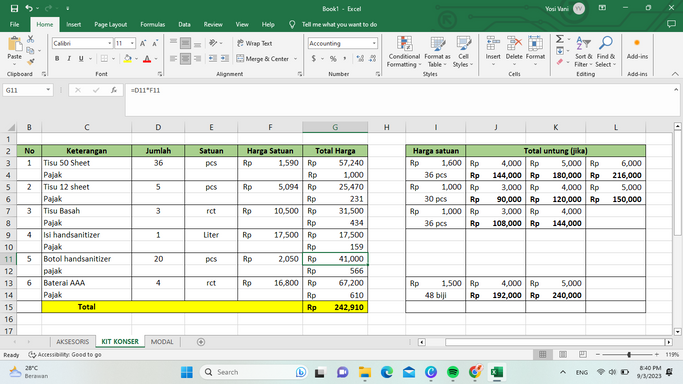683x384 pixels.
Task: Increase decimal places
Action: coord(360,58)
